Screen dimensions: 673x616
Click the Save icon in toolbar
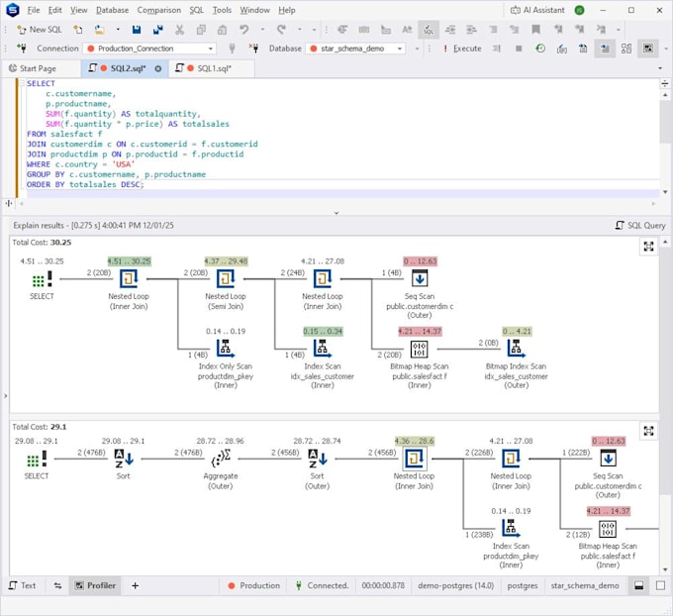coord(137,30)
